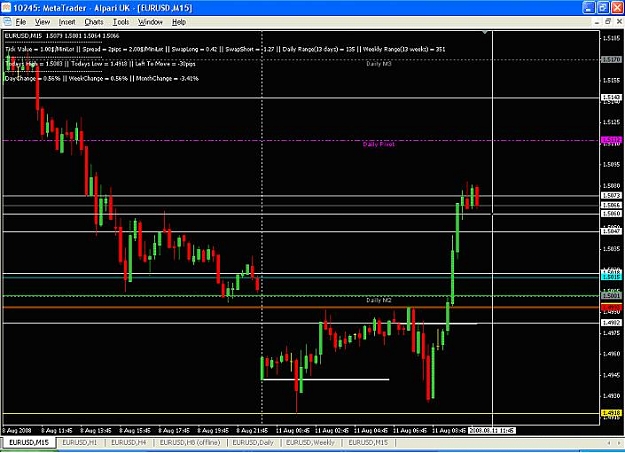The image size is (625, 453).
Task: Click the '11 Aug 04:45' time label
Action: coord(371,431)
